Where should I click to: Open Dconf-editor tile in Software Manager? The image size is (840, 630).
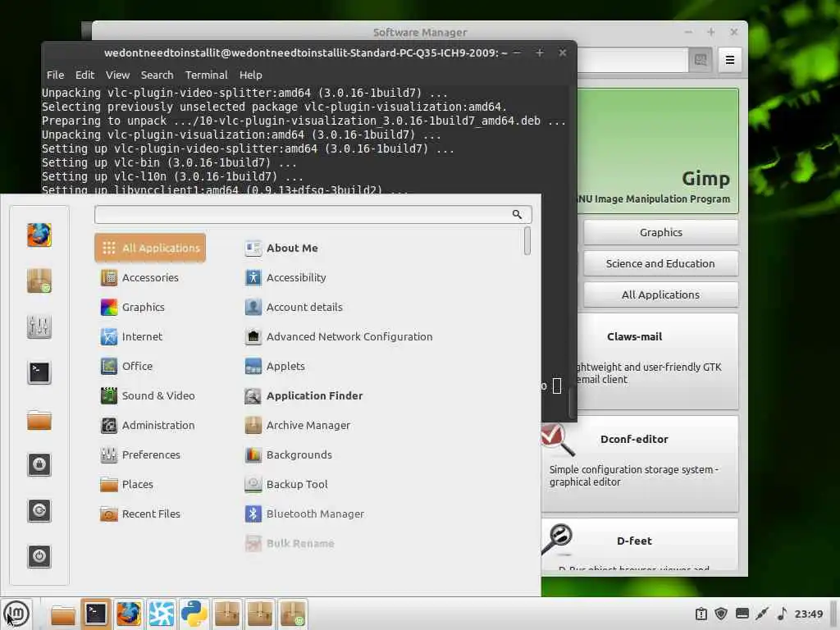point(640,464)
